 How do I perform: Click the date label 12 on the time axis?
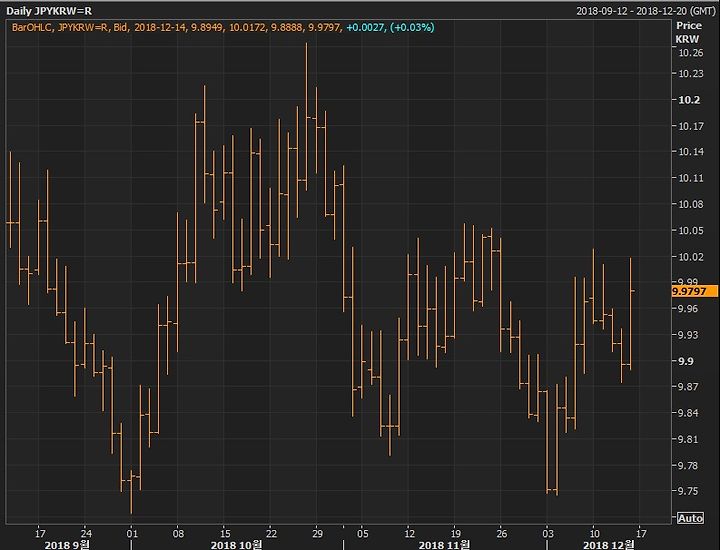(x=409, y=533)
